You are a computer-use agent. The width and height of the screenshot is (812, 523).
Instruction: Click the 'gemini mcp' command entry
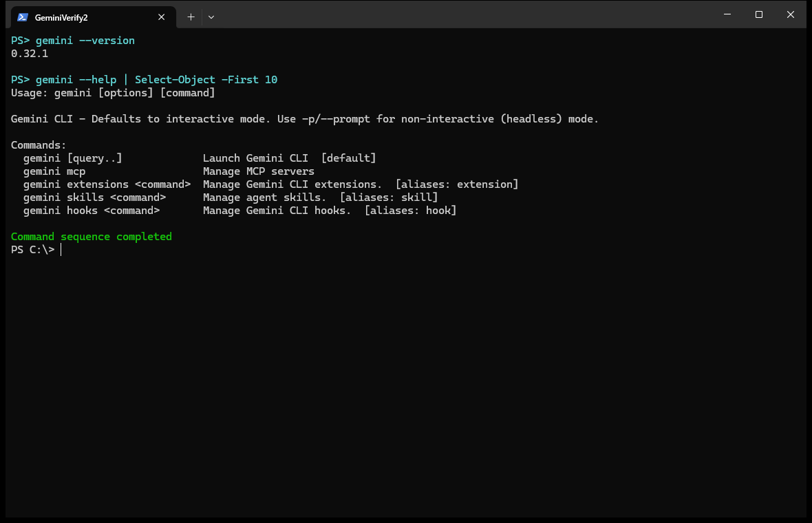[54, 171]
